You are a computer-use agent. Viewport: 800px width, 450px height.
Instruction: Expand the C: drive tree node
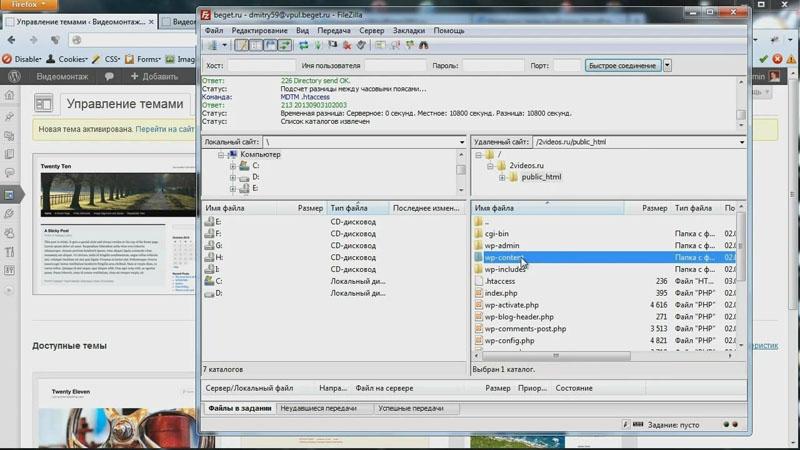click(233, 166)
